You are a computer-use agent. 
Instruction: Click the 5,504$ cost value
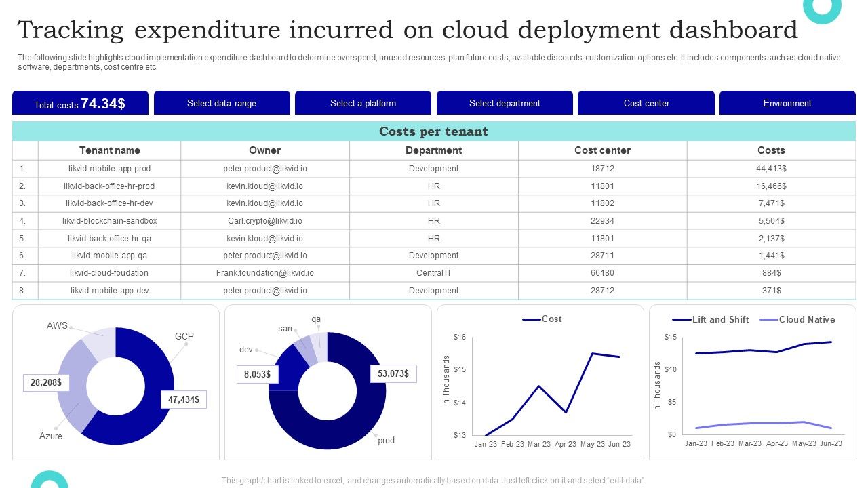tap(771, 221)
